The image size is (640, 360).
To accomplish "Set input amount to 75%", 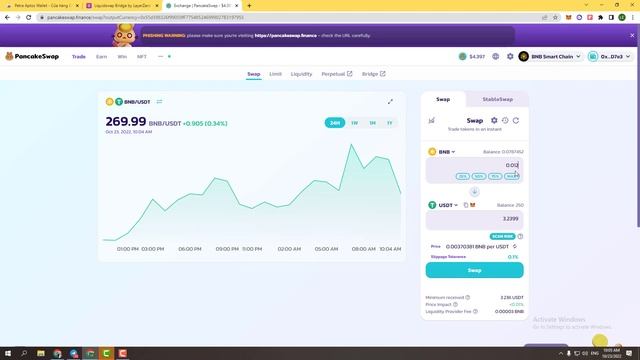I will pyautogui.click(x=495, y=176).
